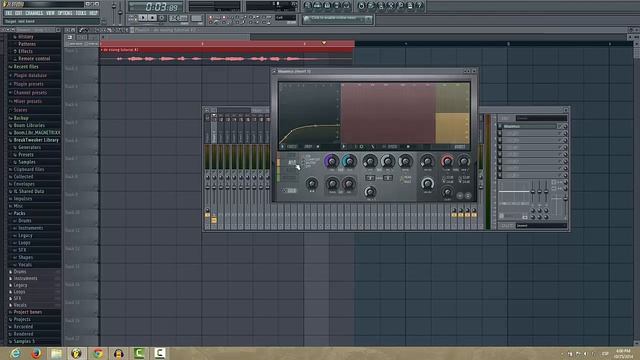This screenshot has height=360, width=640.
Task: Open the Backup folder in browser
Action: tap(21, 118)
